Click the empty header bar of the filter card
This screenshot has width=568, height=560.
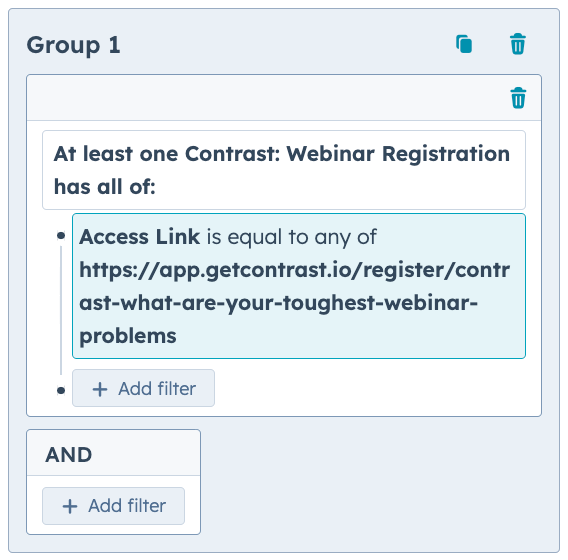point(268,98)
